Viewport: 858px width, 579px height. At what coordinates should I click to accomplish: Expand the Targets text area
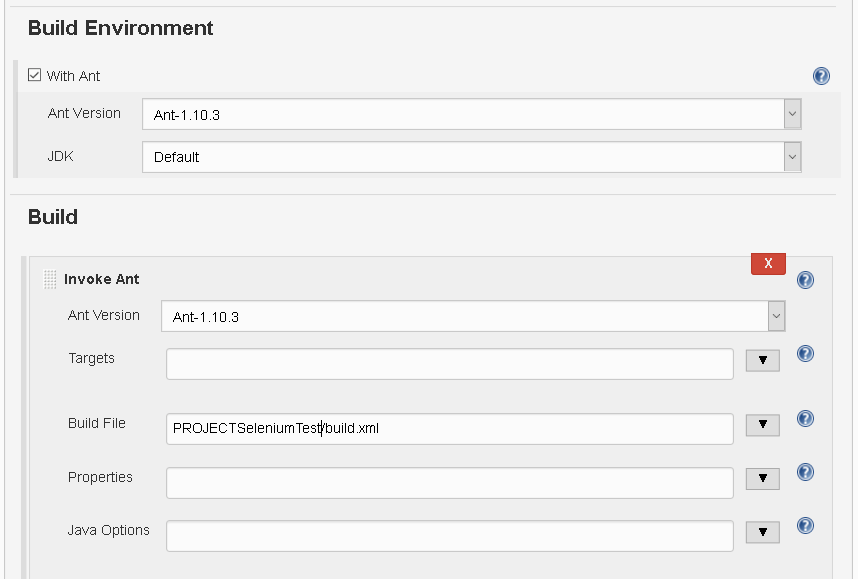[x=762, y=360]
